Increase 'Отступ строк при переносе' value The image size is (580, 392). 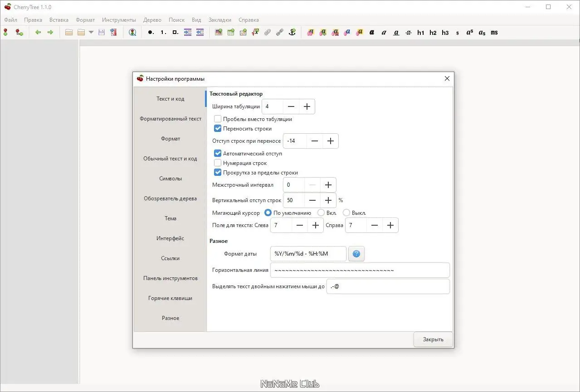click(x=331, y=141)
